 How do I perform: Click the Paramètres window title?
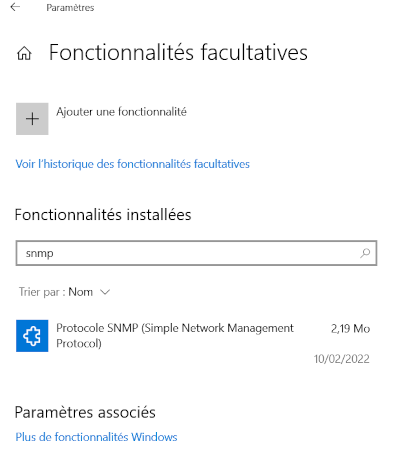click(70, 8)
